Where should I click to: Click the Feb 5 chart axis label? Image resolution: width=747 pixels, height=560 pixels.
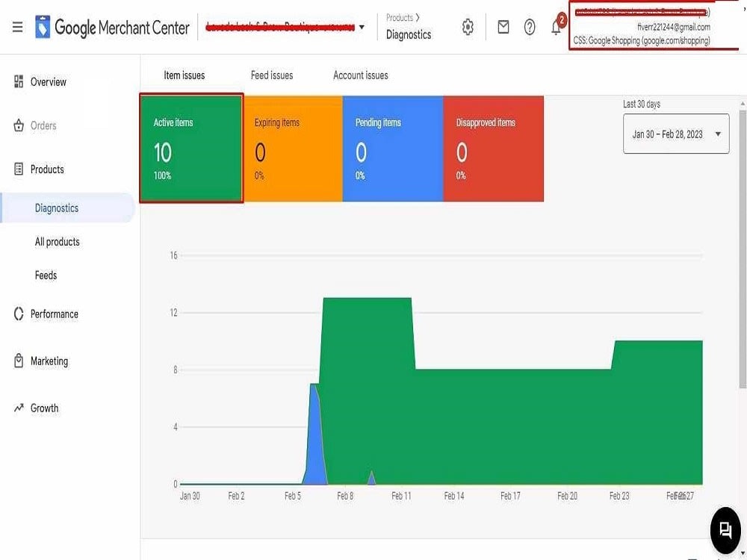coord(293,496)
